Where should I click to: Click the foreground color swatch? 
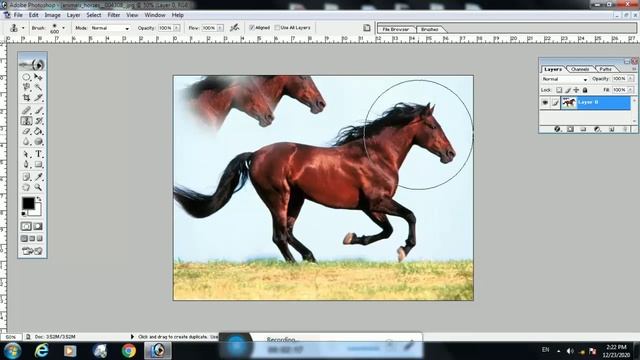coord(28,203)
